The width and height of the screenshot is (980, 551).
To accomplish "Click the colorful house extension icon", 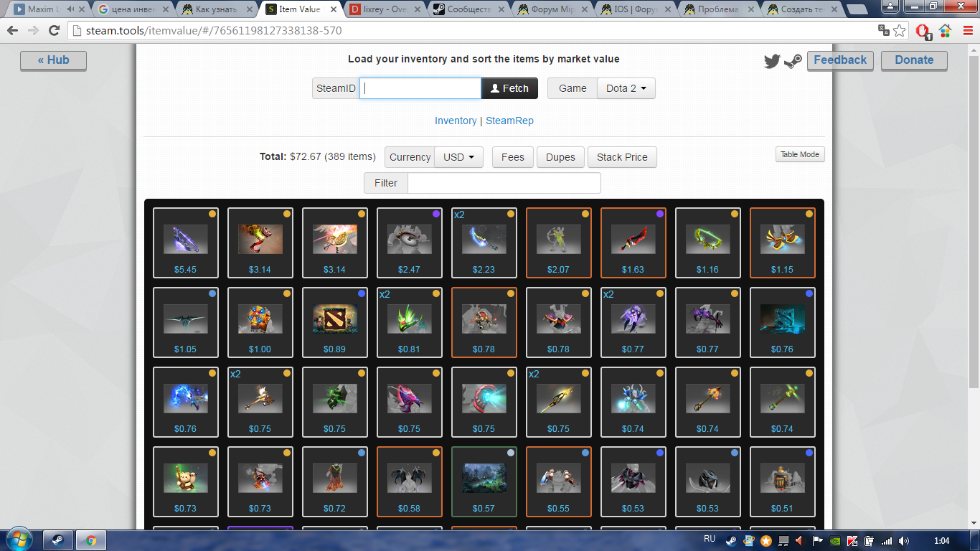I will click(945, 31).
